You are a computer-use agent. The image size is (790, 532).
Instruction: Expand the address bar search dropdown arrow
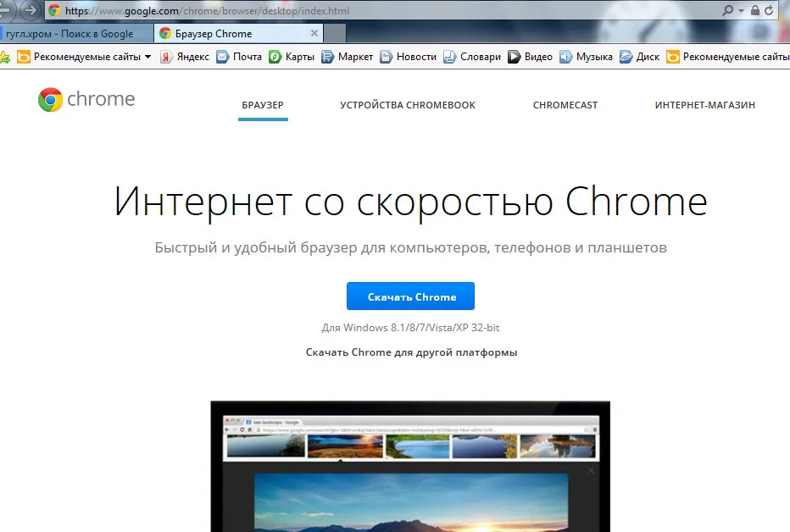coord(741,10)
